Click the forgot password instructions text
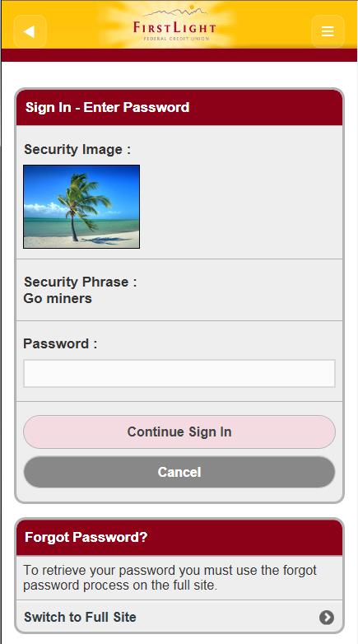Viewport: 358px width, 644px height. pyautogui.click(x=170, y=577)
